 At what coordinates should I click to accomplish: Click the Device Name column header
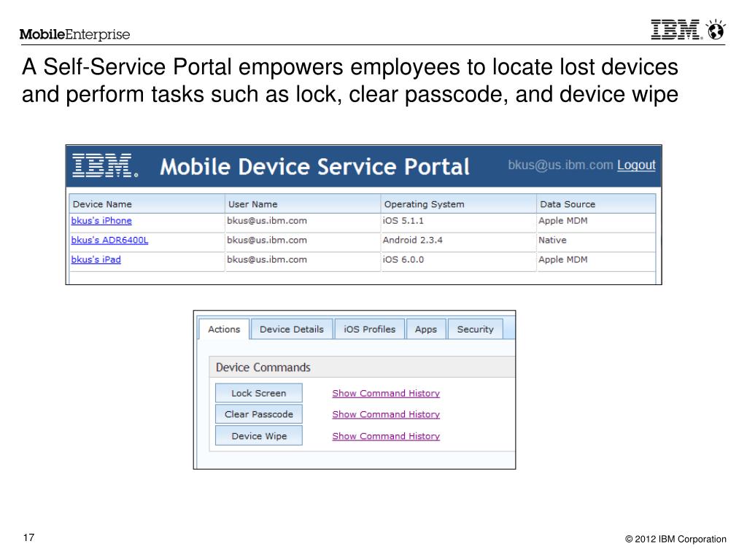[x=147, y=204]
